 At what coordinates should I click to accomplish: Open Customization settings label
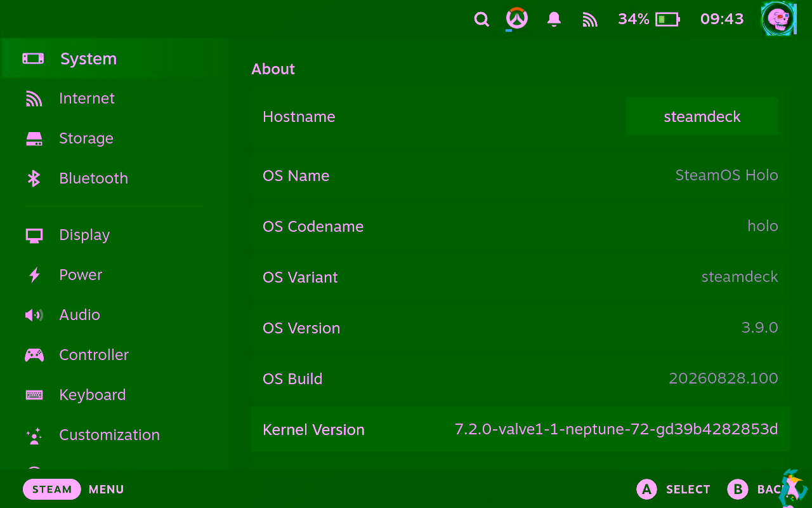coord(109,435)
